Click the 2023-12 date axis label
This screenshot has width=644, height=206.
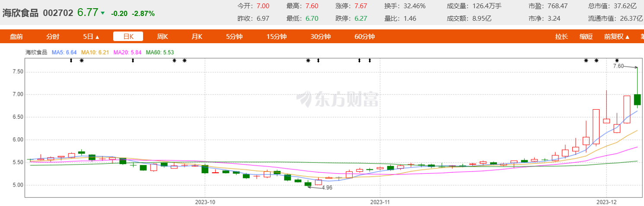point(606,202)
